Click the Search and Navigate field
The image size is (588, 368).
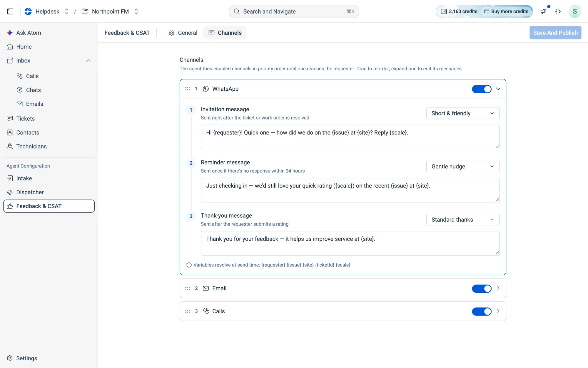[294, 11]
